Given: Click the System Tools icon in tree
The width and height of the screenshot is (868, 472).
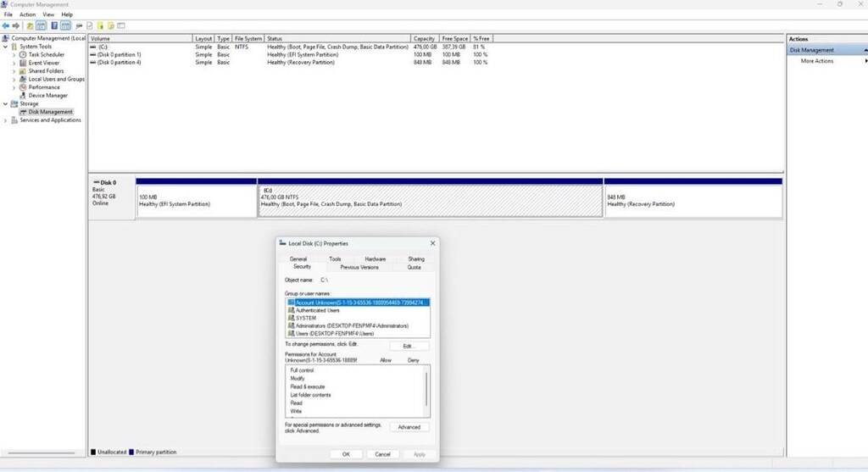Looking at the screenshot, I should (x=14, y=47).
